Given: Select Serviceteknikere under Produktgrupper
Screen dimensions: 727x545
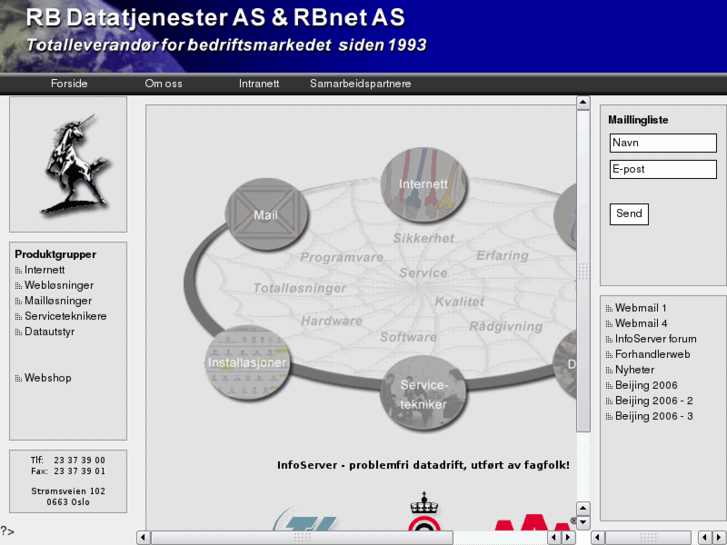Looking at the screenshot, I should [65, 316].
